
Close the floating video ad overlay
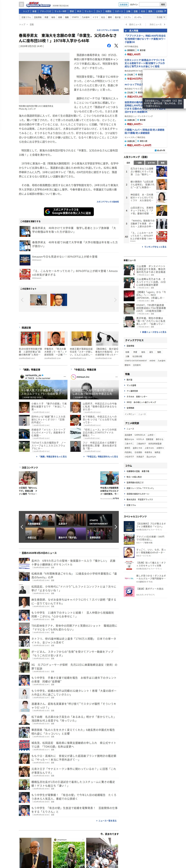(182, 73)
